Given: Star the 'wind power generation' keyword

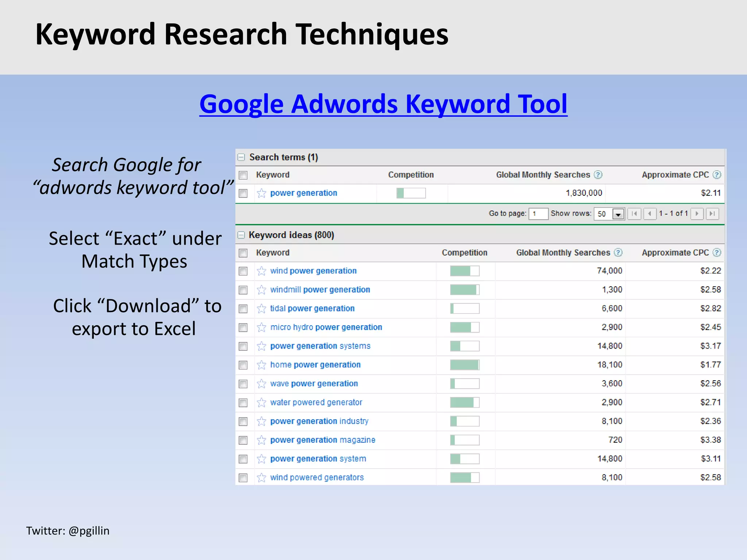Looking at the screenshot, I should [x=261, y=271].
